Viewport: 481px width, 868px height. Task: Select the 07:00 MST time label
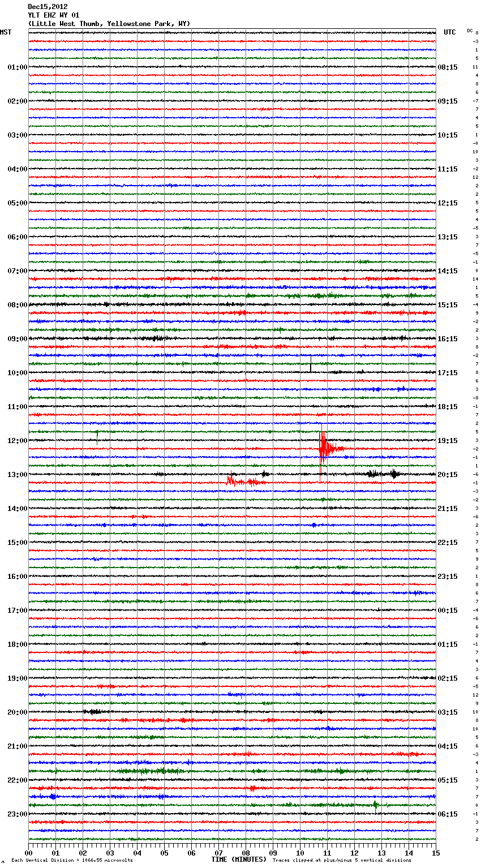tap(18, 271)
